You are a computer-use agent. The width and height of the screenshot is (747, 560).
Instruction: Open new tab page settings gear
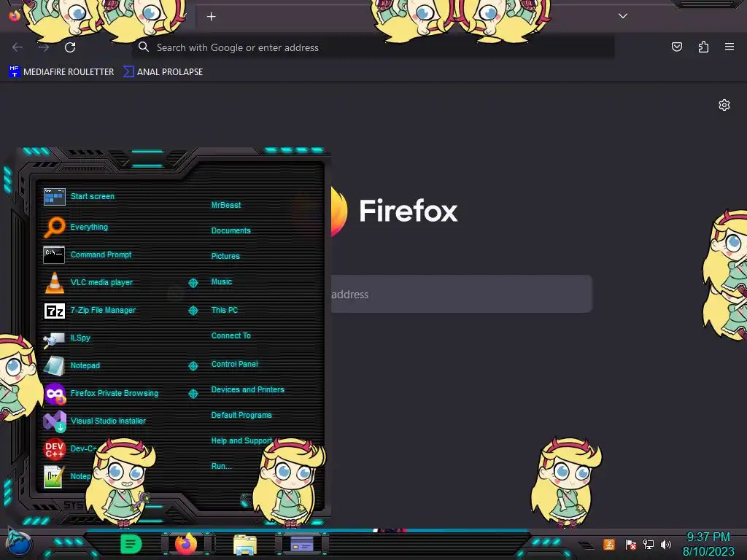click(724, 105)
